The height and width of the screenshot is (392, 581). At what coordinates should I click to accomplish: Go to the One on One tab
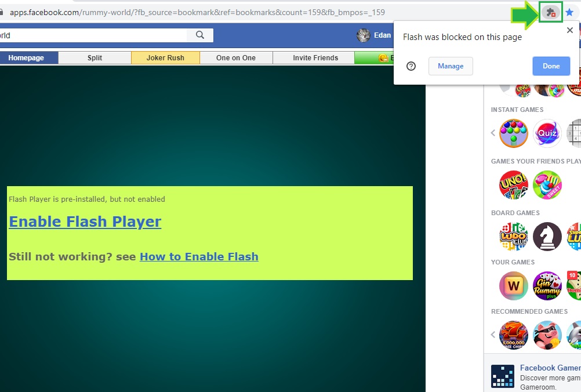236,58
